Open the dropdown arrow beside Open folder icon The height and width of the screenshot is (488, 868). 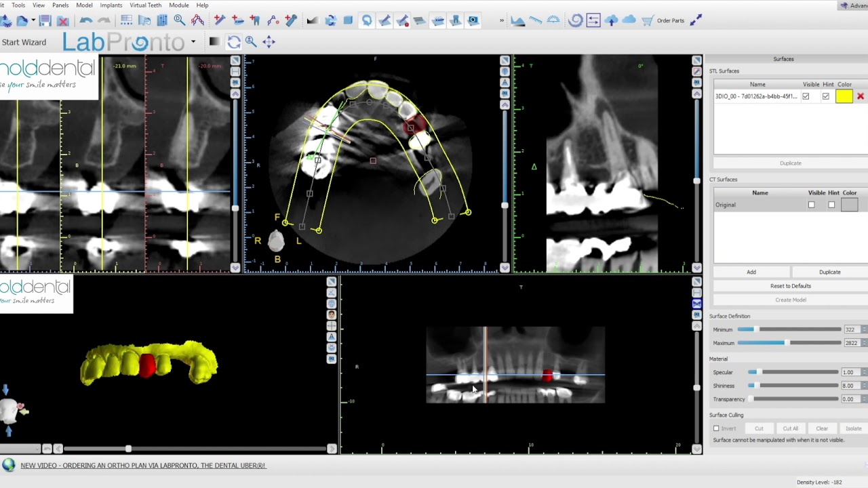pyautogui.click(x=33, y=20)
